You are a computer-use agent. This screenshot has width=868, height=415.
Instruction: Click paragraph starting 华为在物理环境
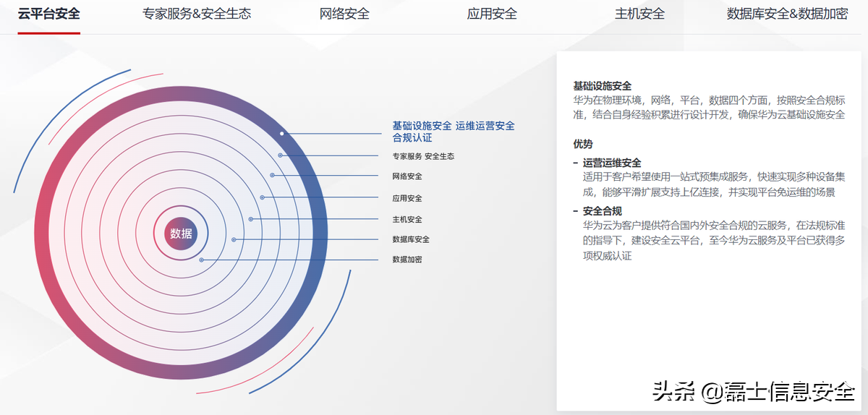point(709,107)
